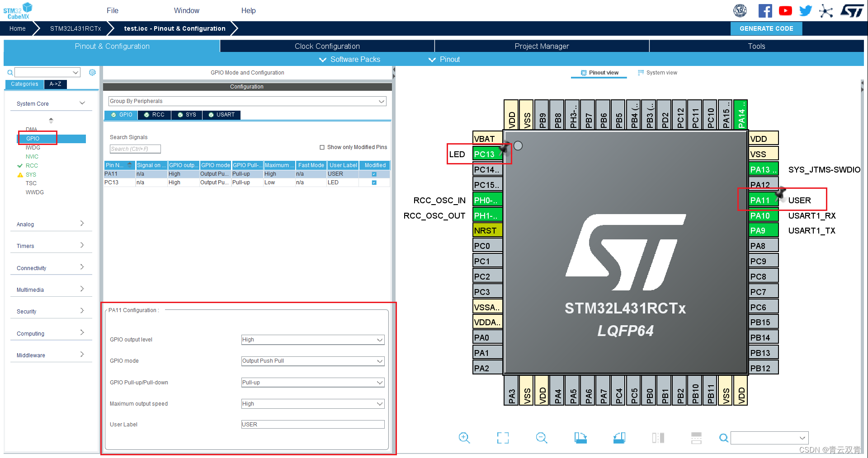The width and height of the screenshot is (868, 458).
Task: Open the Facebook icon link
Action: [765, 11]
